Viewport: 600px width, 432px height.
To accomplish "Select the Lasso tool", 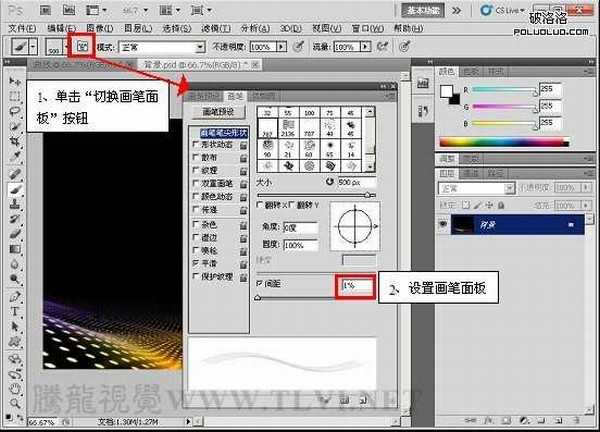I will (x=15, y=111).
